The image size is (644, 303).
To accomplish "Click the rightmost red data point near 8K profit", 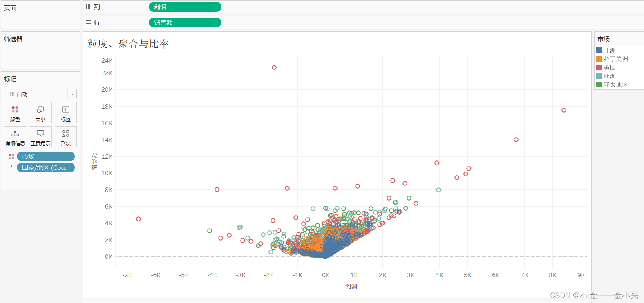I will tap(564, 110).
